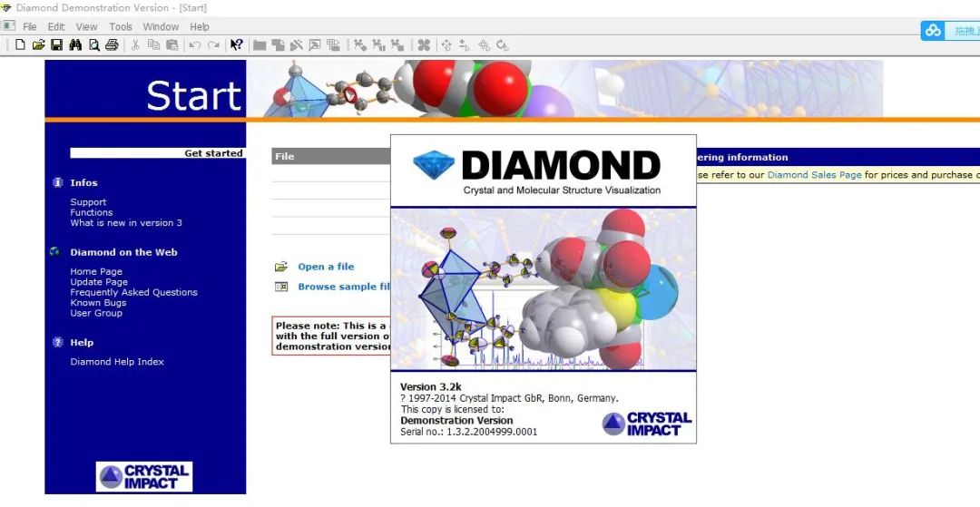The width and height of the screenshot is (980, 507).
Task: Click the question-mark icon beside Help heading
Action: pos(58,342)
